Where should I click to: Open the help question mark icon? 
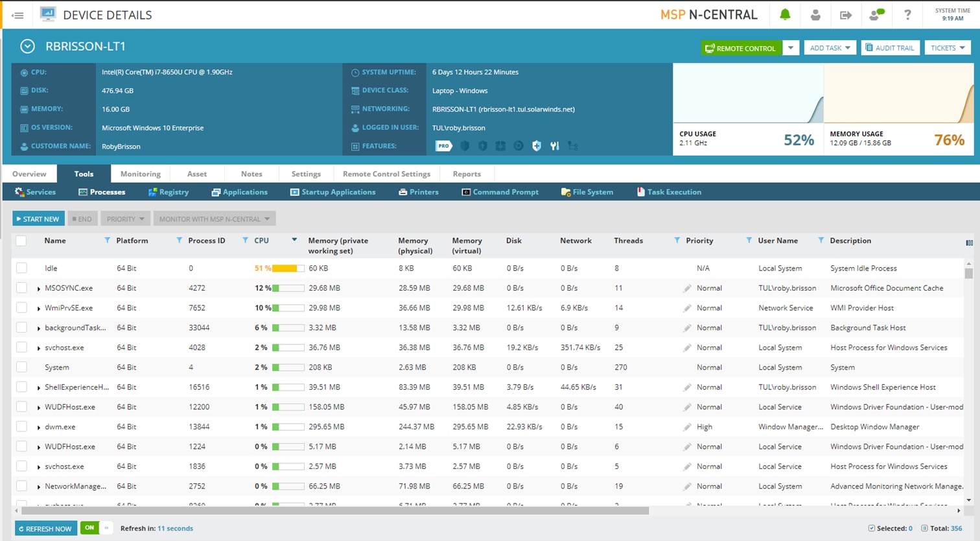(907, 15)
